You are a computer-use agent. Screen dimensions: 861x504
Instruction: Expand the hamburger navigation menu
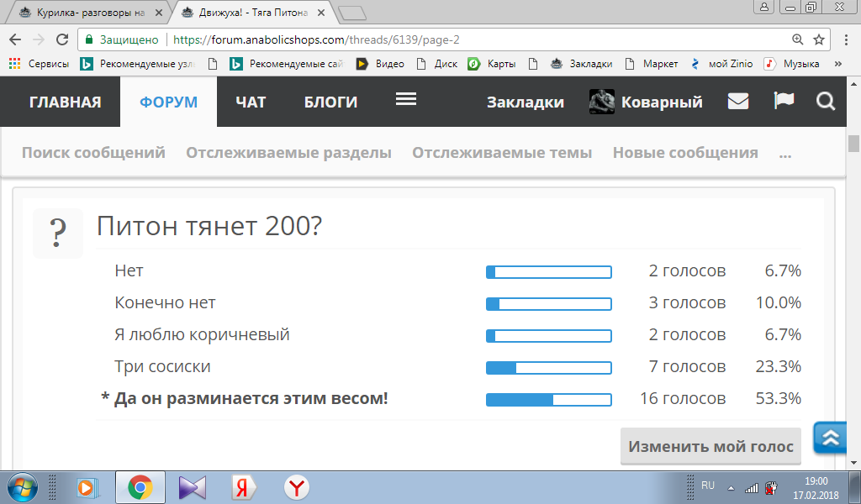tap(406, 99)
